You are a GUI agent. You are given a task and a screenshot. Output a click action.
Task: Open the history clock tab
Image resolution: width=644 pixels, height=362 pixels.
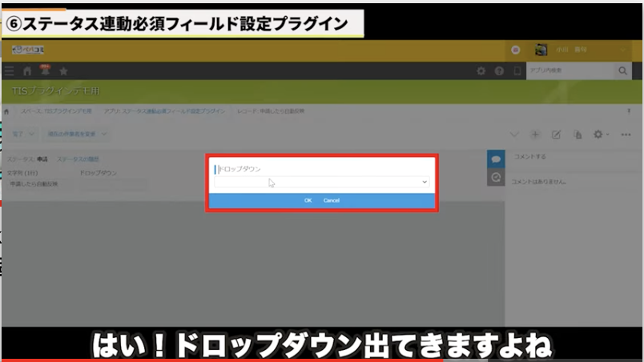[x=495, y=178]
